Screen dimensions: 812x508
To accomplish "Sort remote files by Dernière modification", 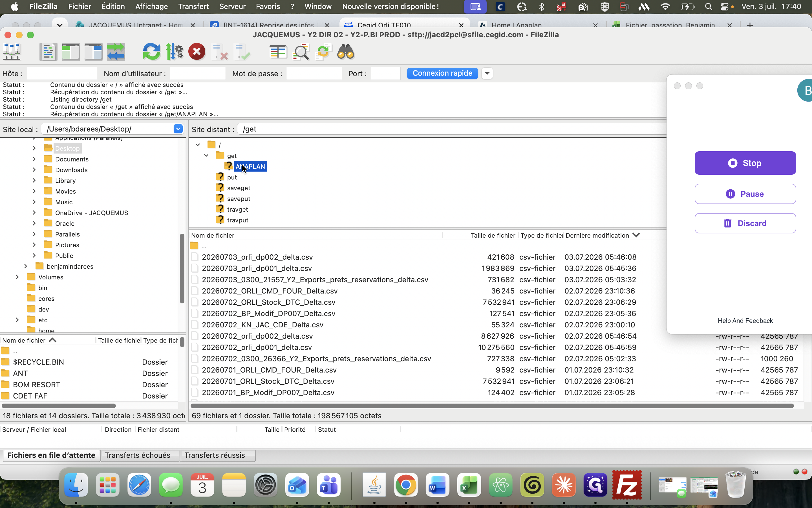I will (x=597, y=235).
